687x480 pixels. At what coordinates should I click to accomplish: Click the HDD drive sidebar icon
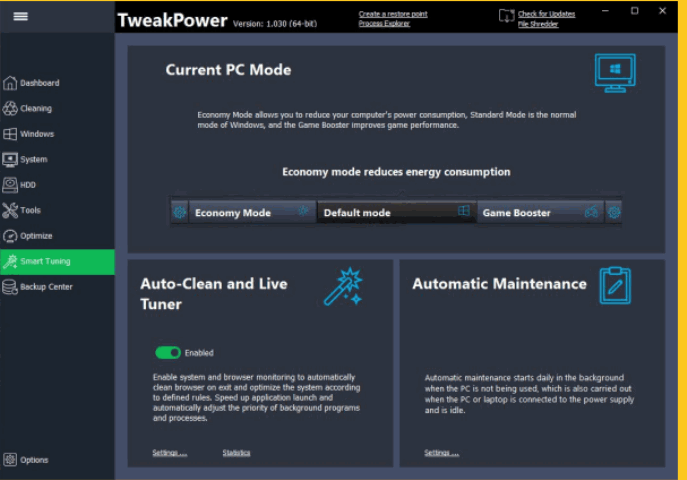pos(10,185)
